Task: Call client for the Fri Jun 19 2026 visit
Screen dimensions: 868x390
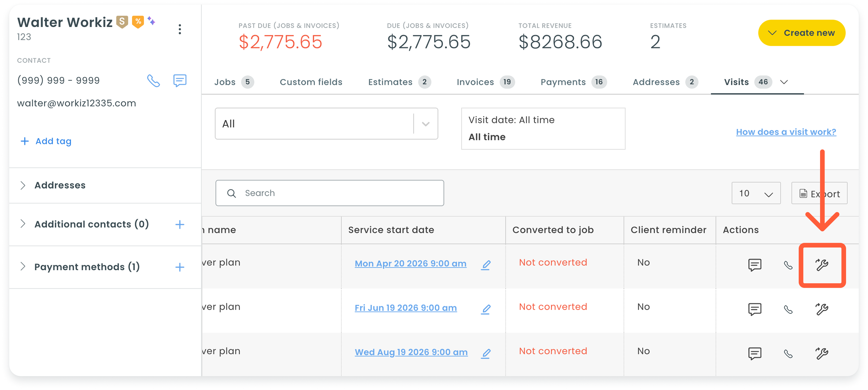Action: 788,309
